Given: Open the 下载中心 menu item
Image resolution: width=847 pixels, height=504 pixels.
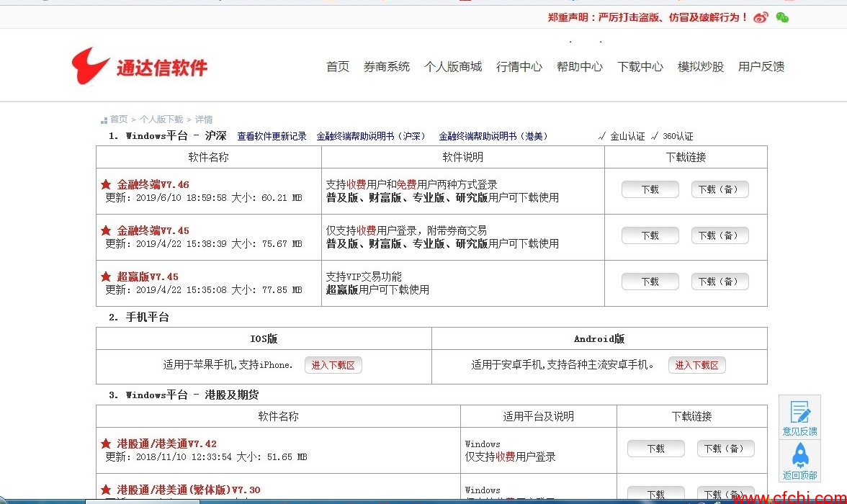Looking at the screenshot, I should (640, 66).
